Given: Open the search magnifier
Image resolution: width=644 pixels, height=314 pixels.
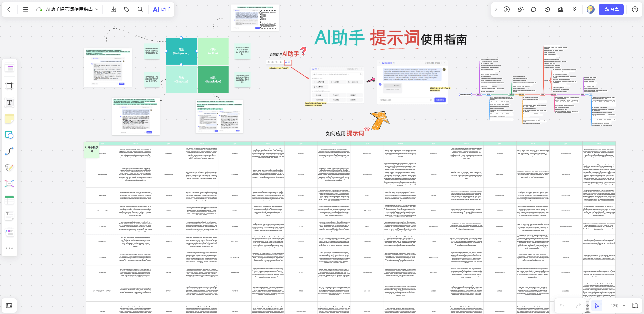Looking at the screenshot, I should coord(140,9).
